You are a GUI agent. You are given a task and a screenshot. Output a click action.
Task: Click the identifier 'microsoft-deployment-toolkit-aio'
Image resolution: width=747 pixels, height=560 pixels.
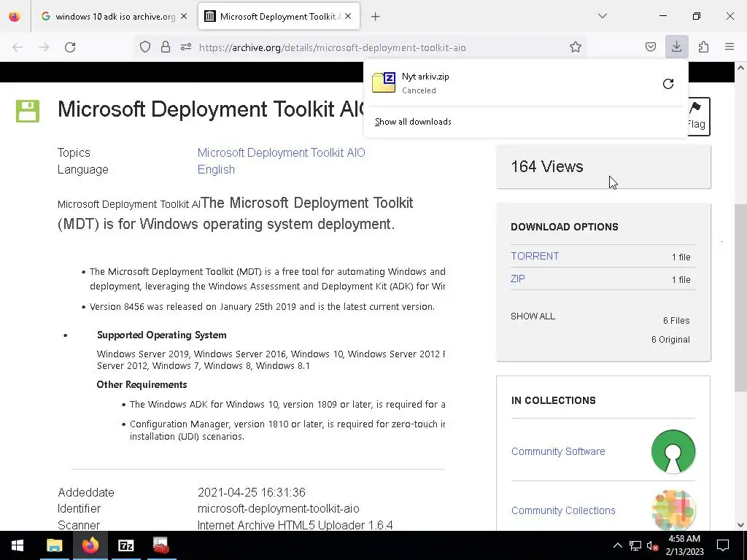278,508
